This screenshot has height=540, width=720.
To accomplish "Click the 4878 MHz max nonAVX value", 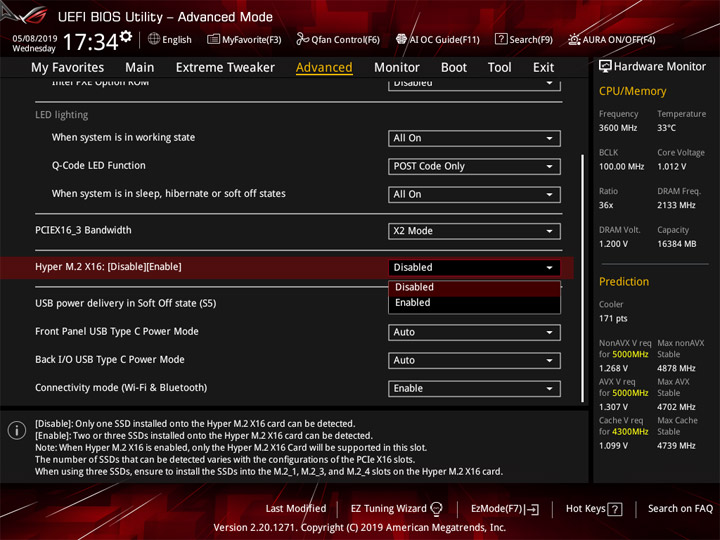I will [x=676, y=368].
